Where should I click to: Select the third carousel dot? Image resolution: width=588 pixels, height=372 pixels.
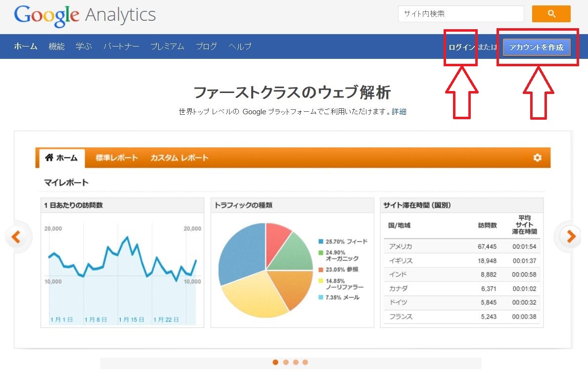point(296,362)
